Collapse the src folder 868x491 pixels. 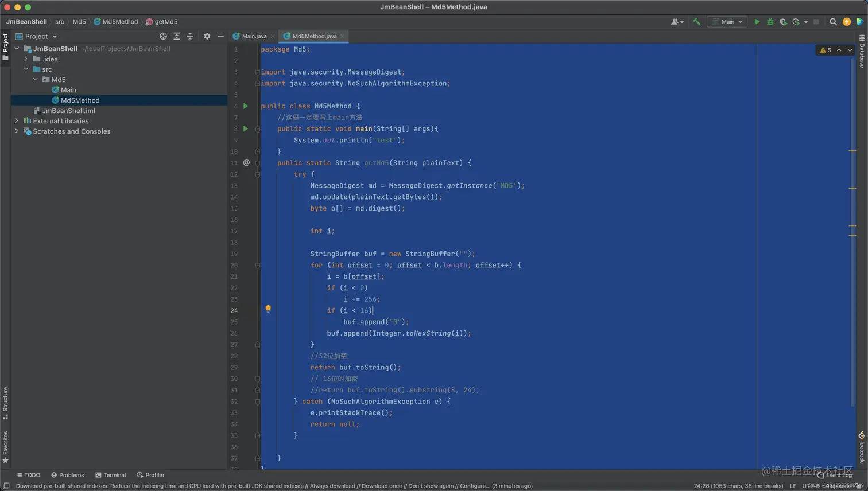click(x=26, y=69)
